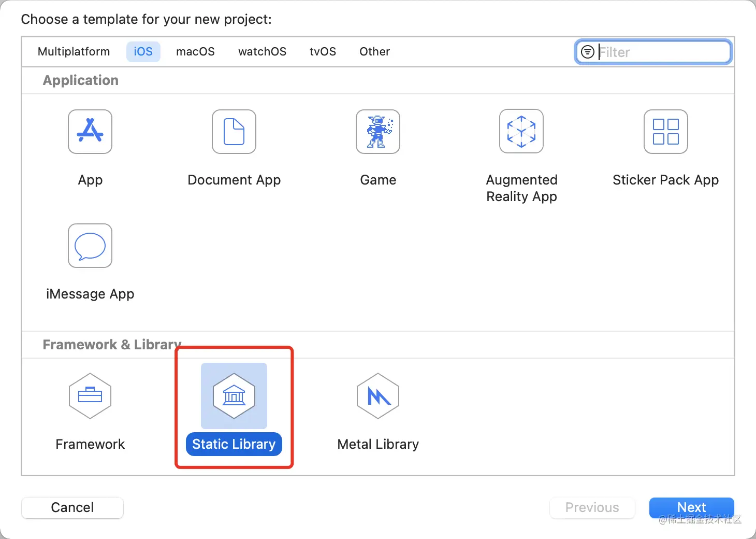Select the Augmented Reality App icon
Viewport: 756px width, 539px height.
(521, 131)
